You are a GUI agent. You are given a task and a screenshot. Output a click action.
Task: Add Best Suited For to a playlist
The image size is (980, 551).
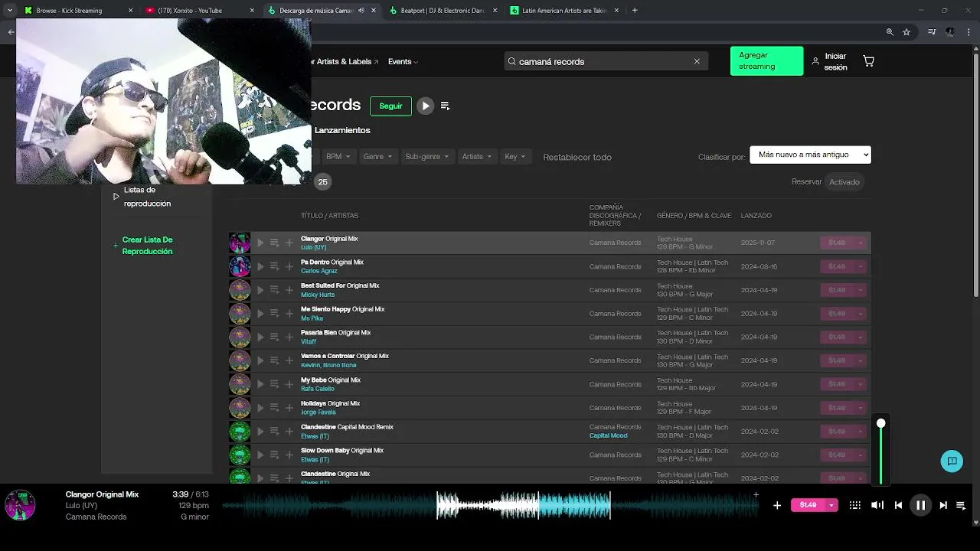[289, 290]
